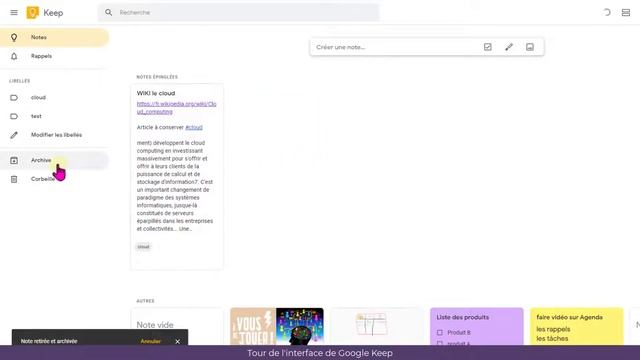
Task: Click the Archive box icon
Action: coord(14,160)
